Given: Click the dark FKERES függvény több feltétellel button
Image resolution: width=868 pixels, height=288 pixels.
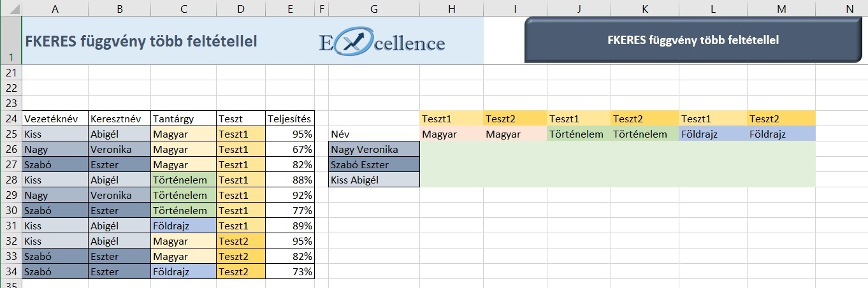Looking at the screenshot, I should [x=693, y=40].
